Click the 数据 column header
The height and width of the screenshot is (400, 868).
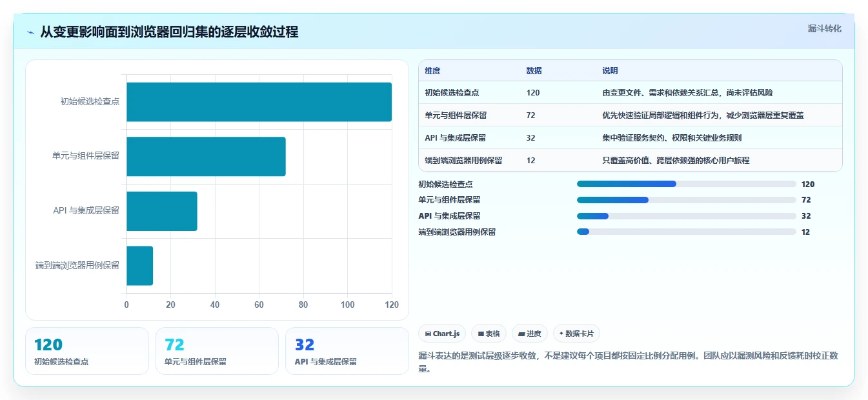click(534, 71)
